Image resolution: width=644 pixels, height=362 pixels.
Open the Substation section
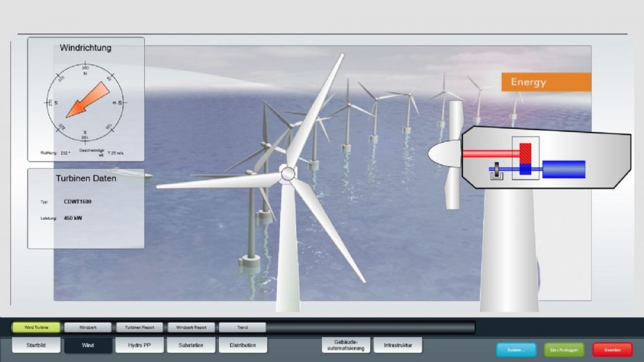(191, 345)
